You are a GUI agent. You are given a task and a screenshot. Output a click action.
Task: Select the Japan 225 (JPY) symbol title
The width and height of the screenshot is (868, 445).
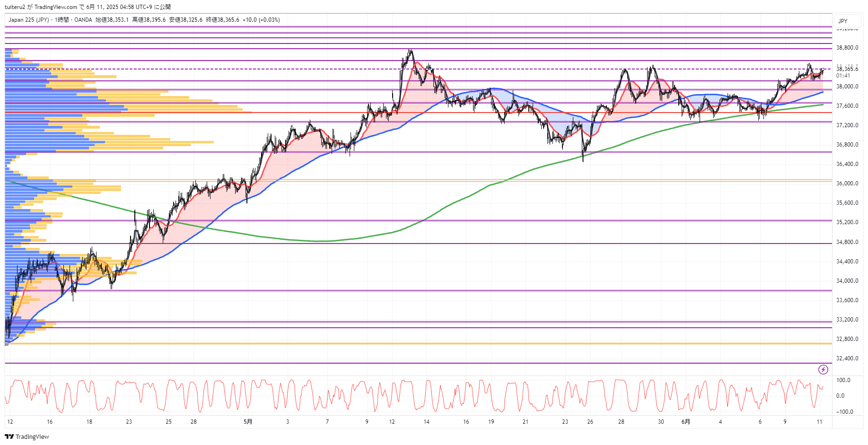[28, 20]
